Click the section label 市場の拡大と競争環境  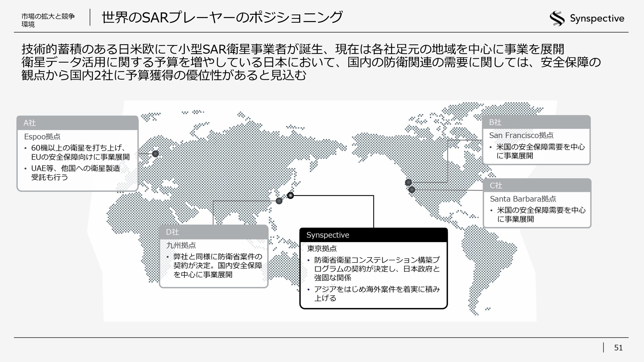click(48, 20)
